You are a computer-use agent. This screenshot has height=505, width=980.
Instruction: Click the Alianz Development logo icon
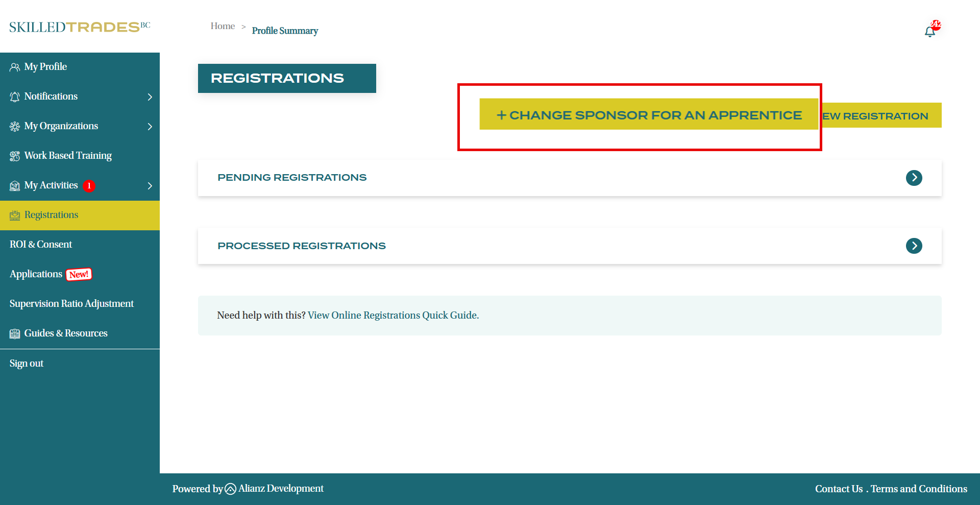coord(230,489)
